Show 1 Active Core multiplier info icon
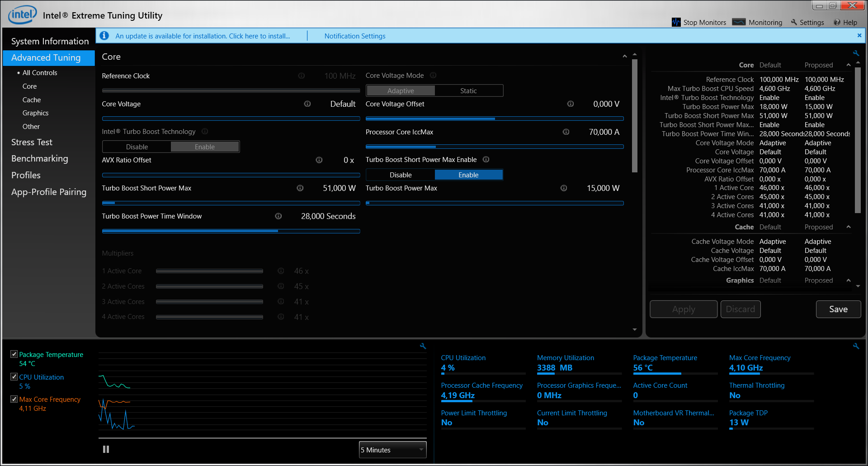 tap(281, 271)
